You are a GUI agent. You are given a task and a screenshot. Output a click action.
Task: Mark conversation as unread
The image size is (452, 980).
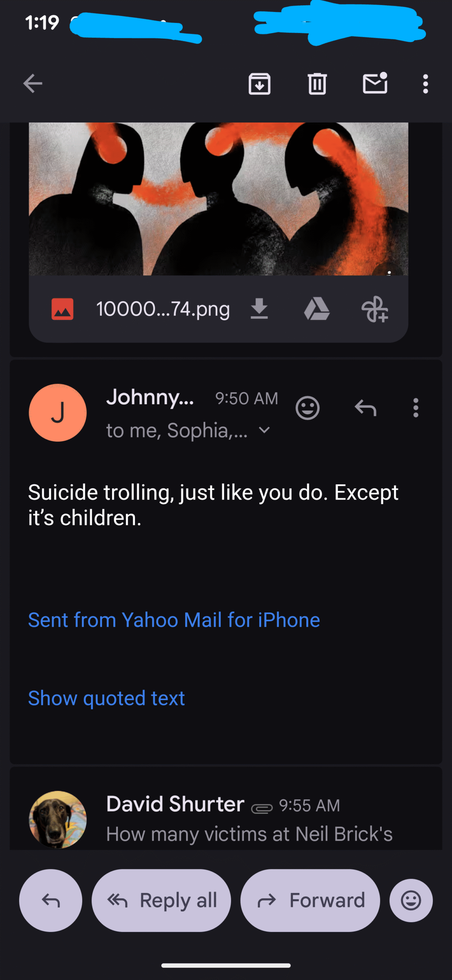click(375, 83)
